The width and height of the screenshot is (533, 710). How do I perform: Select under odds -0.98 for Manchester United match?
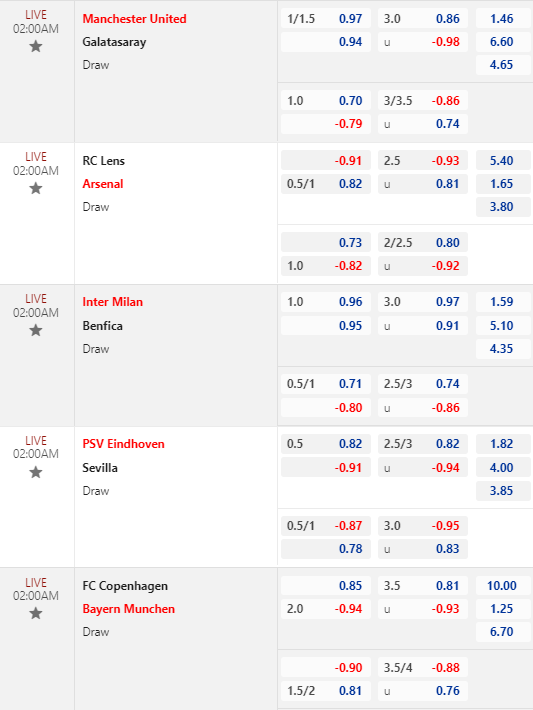click(x=423, y=42)
